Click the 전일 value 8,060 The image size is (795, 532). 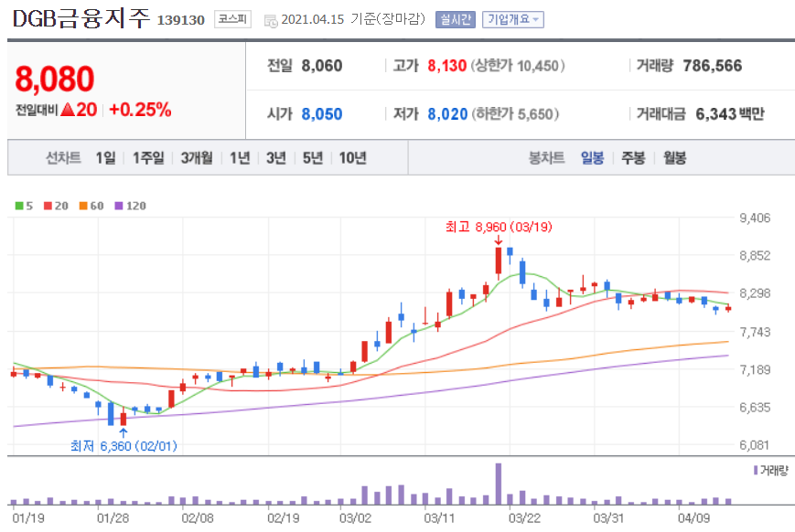[x=322, y=66]
